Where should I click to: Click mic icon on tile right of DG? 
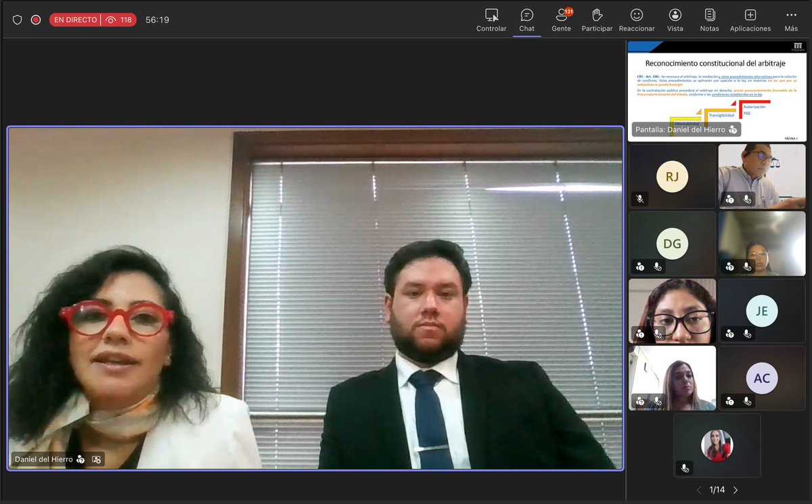click(x=747, y=267)
